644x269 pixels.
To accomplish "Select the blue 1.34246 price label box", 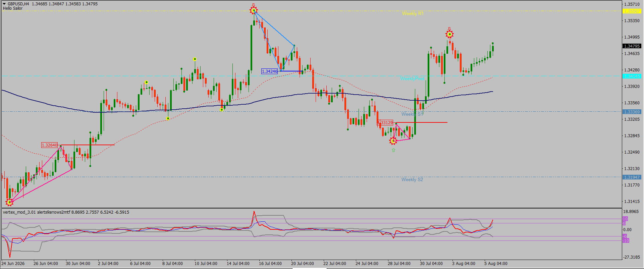I will pos(270,71).
